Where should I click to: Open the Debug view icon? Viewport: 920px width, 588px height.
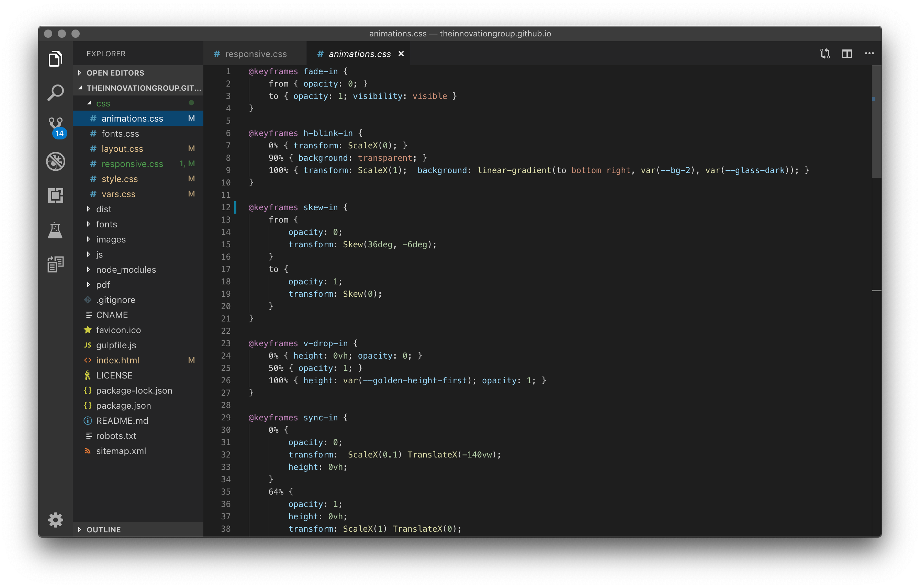pos(55,161)
